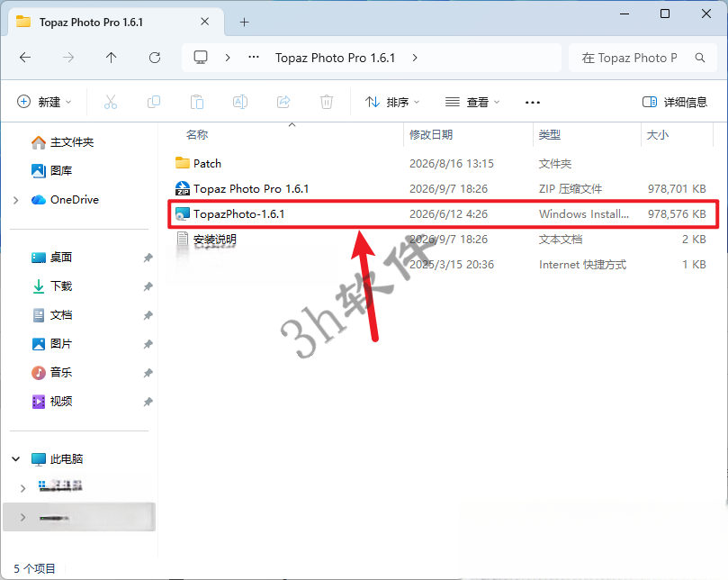Close the Topaz Photo Pro 1.6.1 tab
The width and height of the screenshot is (728, 580).
coord(205,22)
